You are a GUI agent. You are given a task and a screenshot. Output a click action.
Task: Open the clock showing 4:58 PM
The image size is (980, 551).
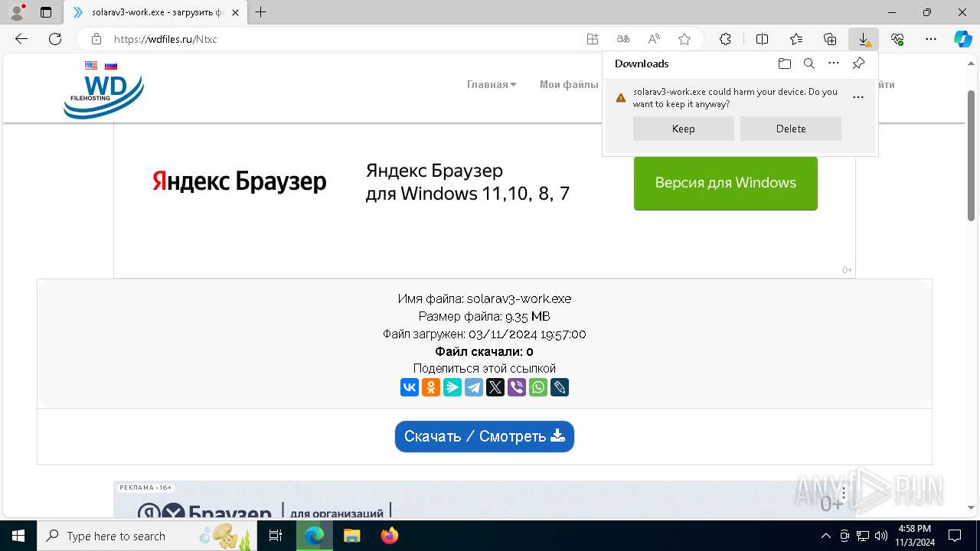(915, 536)
